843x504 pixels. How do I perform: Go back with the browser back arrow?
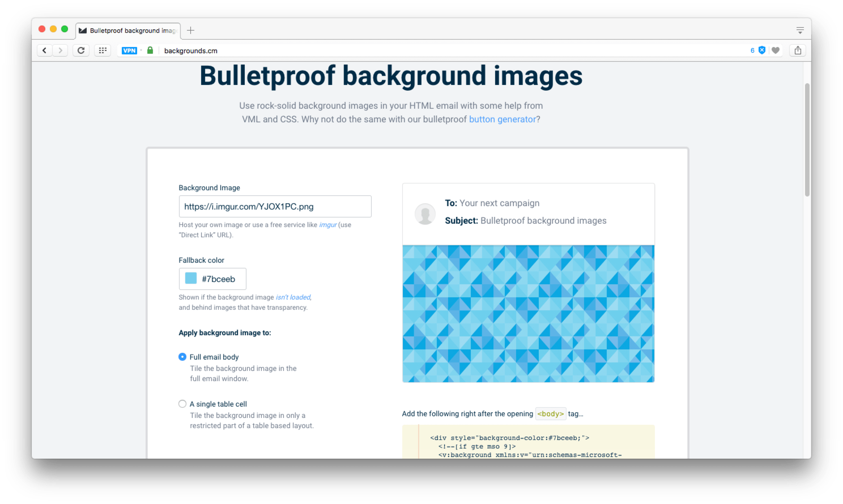[x=44, y=51]
